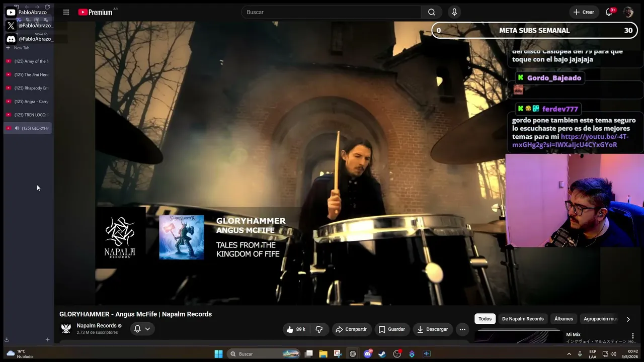Select the Agrupación mus… filter chip
The image size is (644, 362).
coord(600,319)
